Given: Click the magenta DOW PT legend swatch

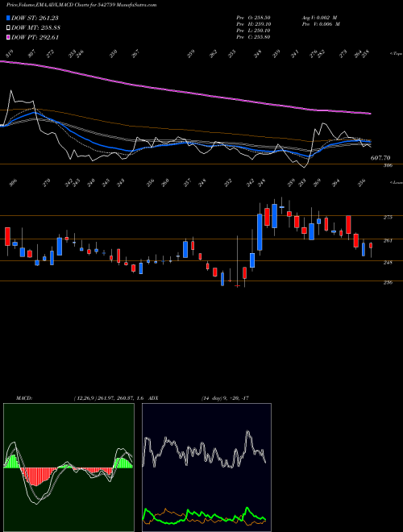Looking at the screenshot, I should (8, 37).
